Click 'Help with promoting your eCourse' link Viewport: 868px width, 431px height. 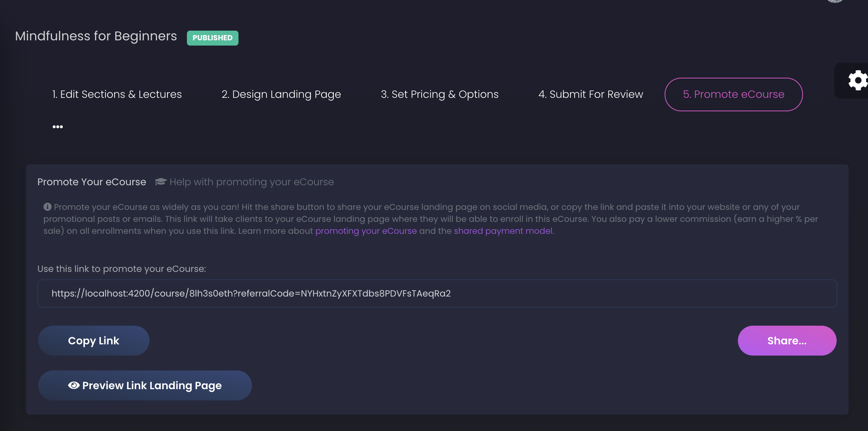click(x=251, y=182)
